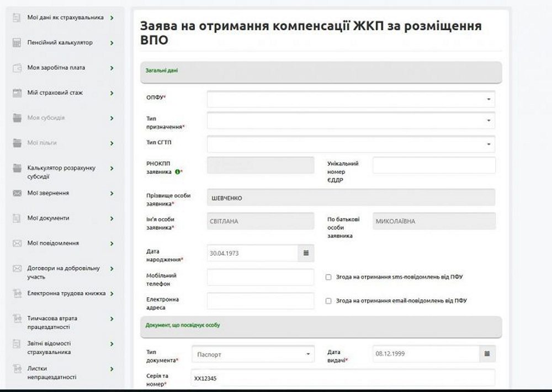This screenshot has height=392, width=552.
Task: Open 'Моя заробітна плата' menu item
Action: 56,67
